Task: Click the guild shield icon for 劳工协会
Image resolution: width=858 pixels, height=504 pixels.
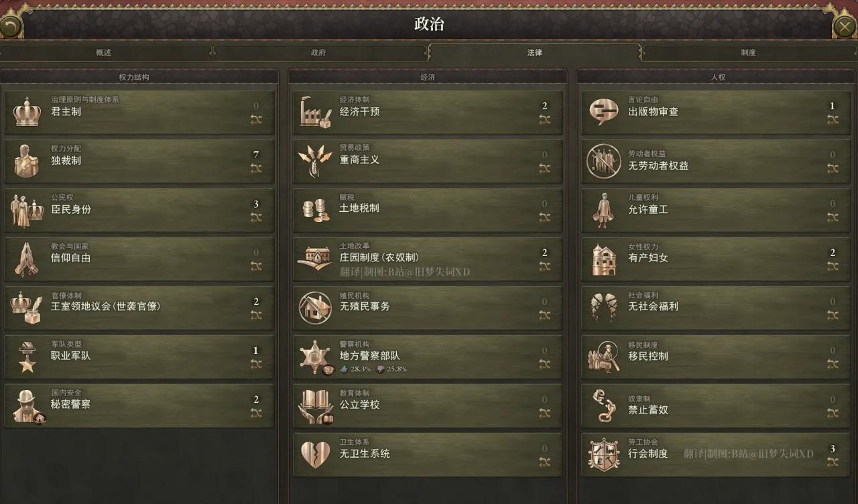Action: pos(603,454)
